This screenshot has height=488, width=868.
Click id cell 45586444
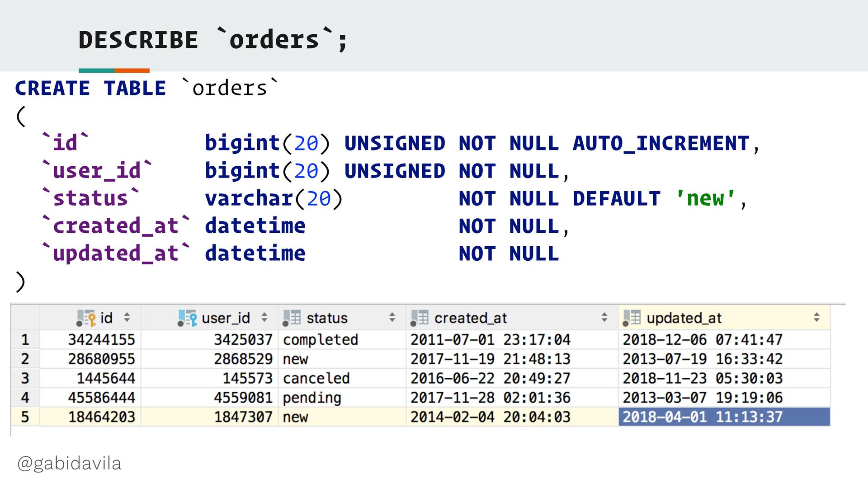90,398
